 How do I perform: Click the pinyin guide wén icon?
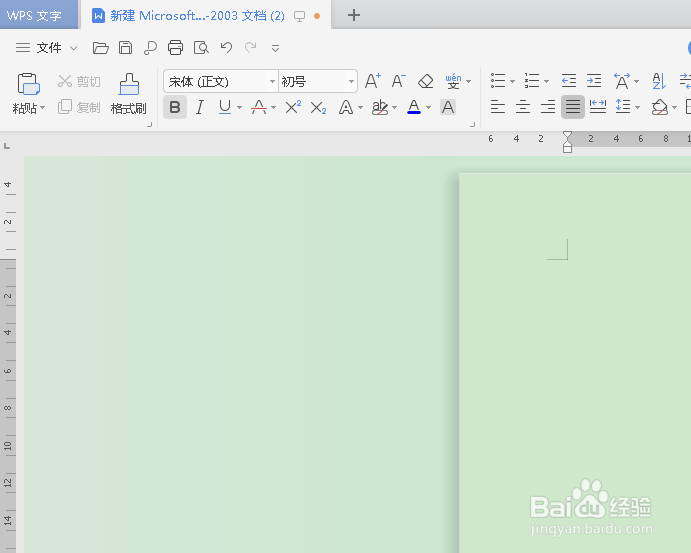click(453, 81)
